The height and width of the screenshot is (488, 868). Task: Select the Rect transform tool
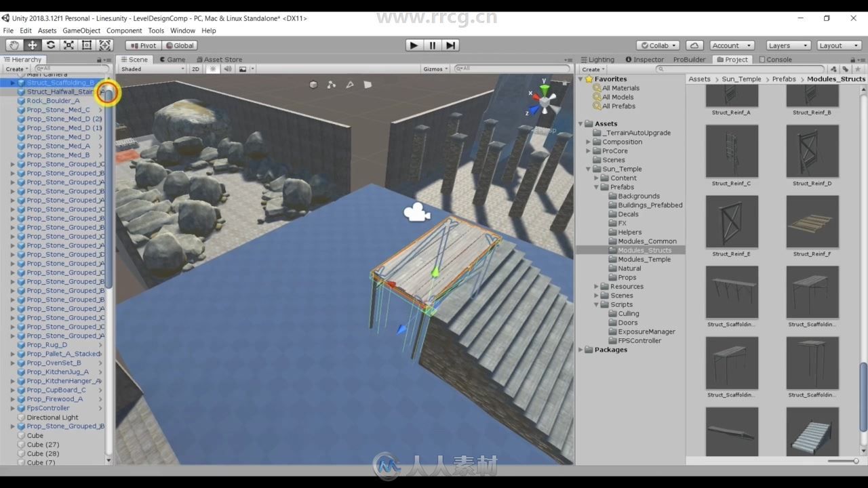87,45
